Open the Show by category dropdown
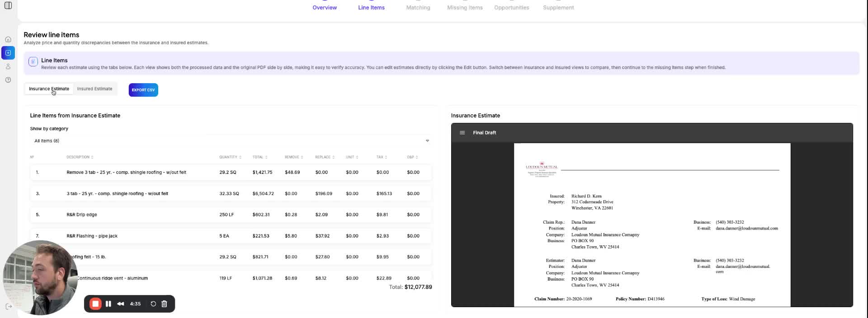This screenshot has width=868, height=318. coord(231,141)
